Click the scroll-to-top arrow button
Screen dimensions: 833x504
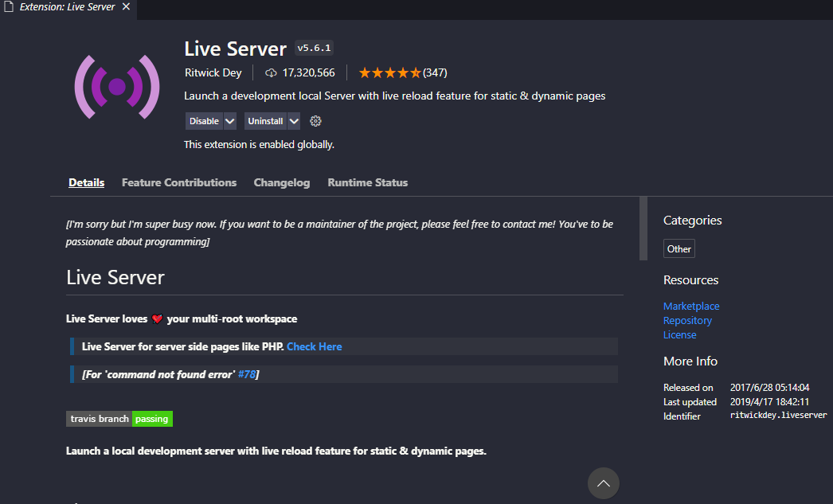603,483
